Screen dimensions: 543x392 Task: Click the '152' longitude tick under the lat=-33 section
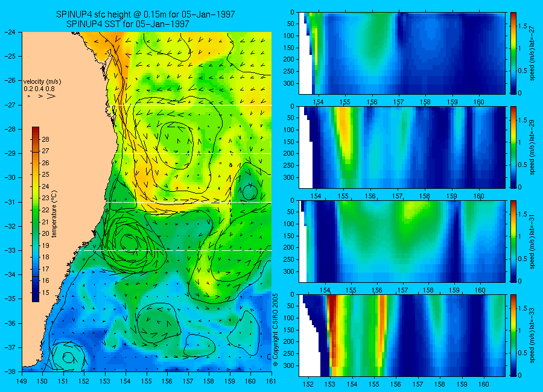coord(308,384)
